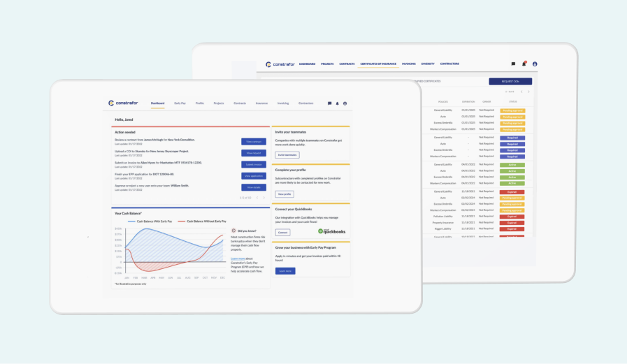Open account avatar icon in back window
The height and width of the screenshot is (364, 627).
click(535, 64)
